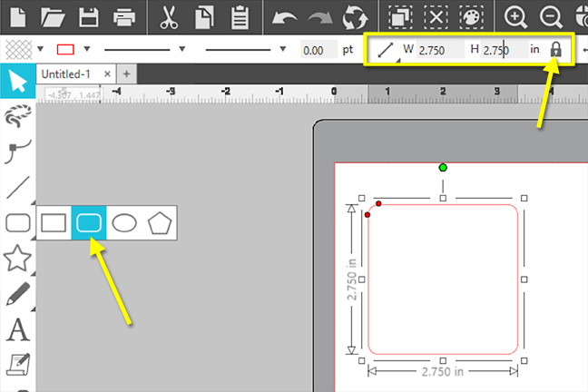Image resolution: width=588 pixels, height=392 pixels.
Task: Toggle the aspect ratio lock
Action: pyautogui.click(x=556, y=50)
